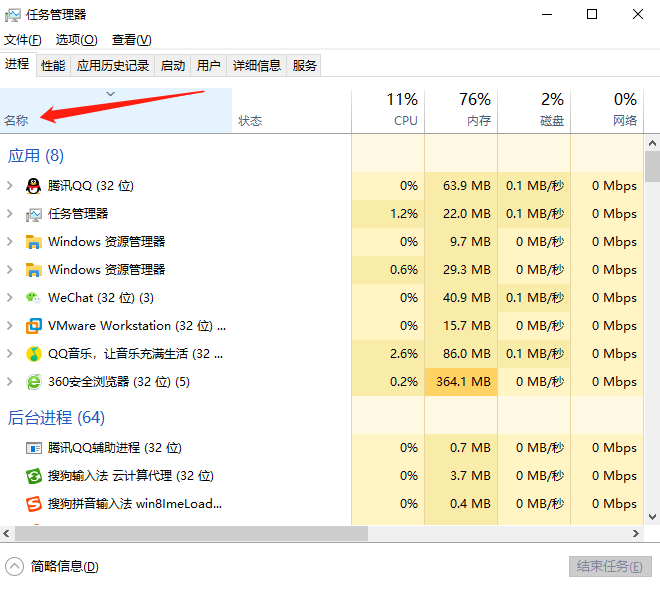Click the 63.9 MB memory cell

[x=461, y=186]
